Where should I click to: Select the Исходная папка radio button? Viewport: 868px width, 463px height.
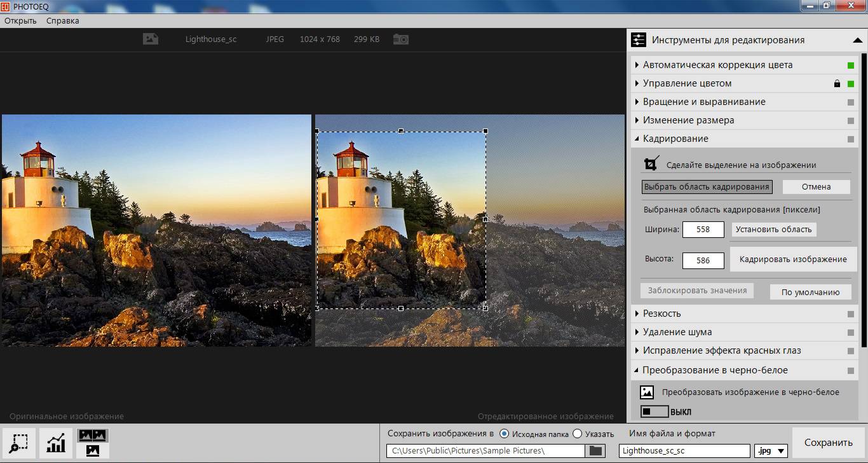505,434
